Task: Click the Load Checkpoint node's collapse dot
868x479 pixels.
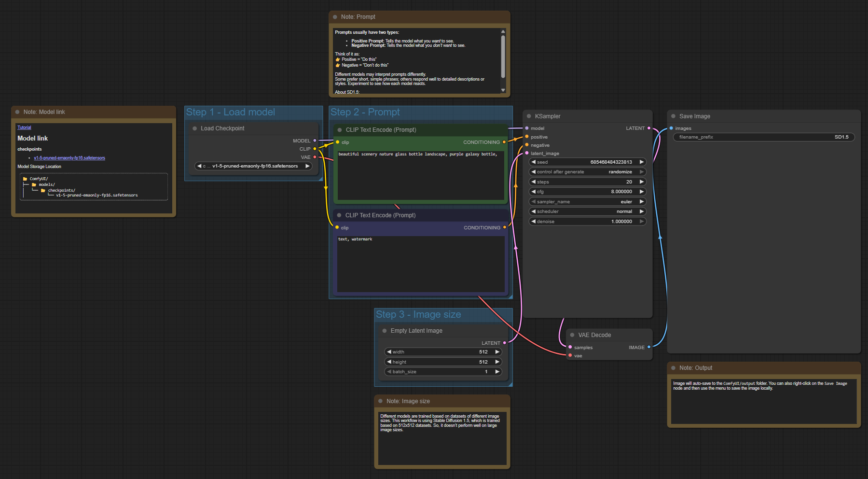Action: pyautogui.click(x=195, y=128)
